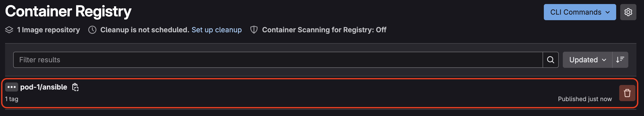Open the CLI Commands dropdown
The width and height of the screenshot is (644, 116).
580,12
